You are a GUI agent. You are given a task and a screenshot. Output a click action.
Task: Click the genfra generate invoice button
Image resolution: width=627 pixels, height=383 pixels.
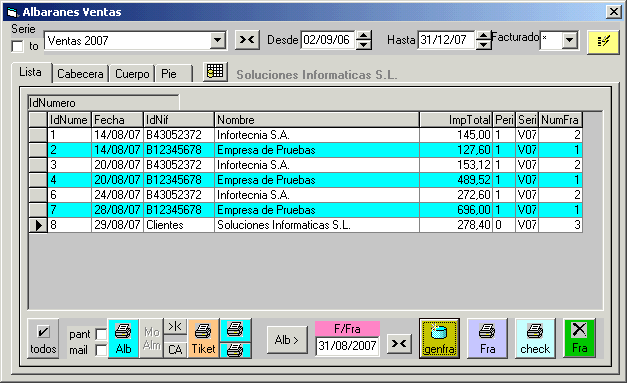pyautogui.click(x=439, y=338)
